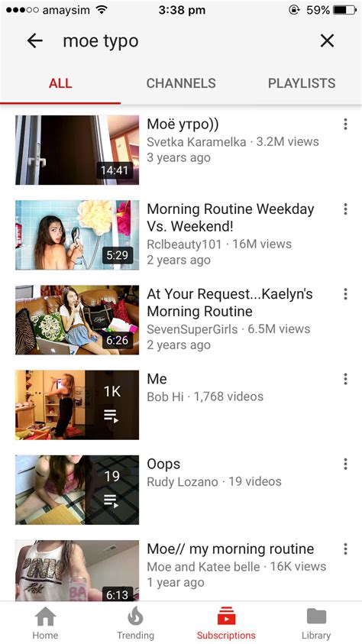
Task: Open the 19-video playlist icon on Oops
Action: 112,501
